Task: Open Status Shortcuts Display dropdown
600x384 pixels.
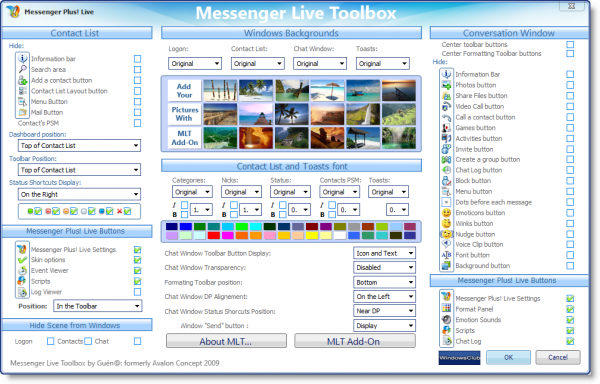Action: [x=79, y=194]
